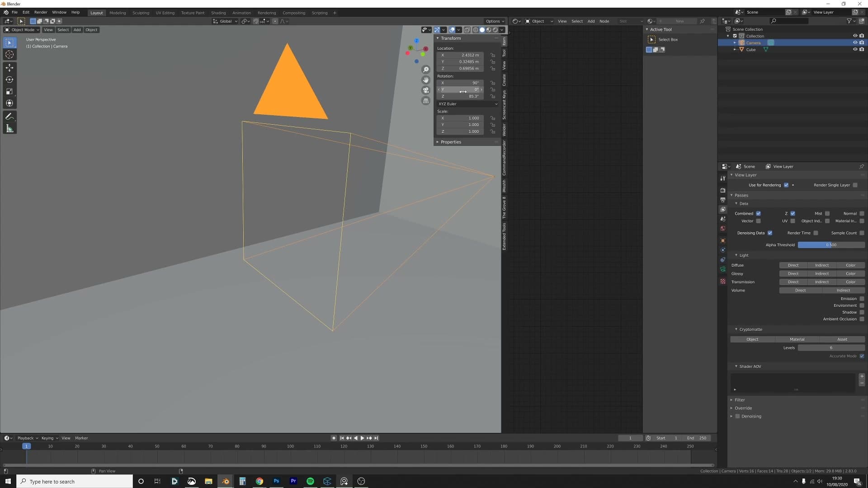Open the XYZ Euler rotation mode dropdown
The image size is (868, 488).
[467, 104]
